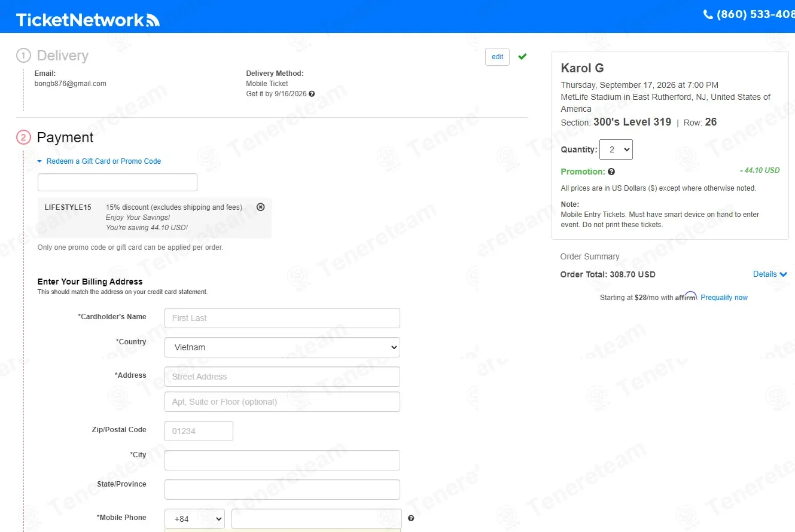Open the Country dropdown showing Vietnam
Image resolution: width=795 pixels, height=532 pixels.
click(282, 347)
